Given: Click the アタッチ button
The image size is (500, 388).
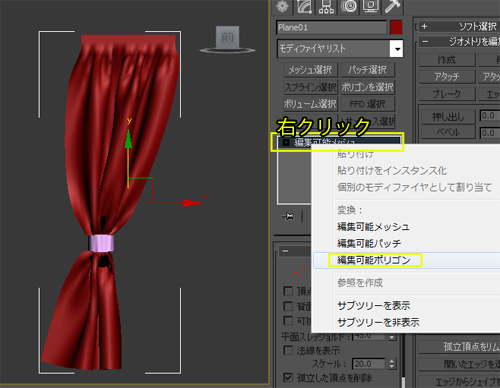Looking at the screenshot, I should pos(447,77).
